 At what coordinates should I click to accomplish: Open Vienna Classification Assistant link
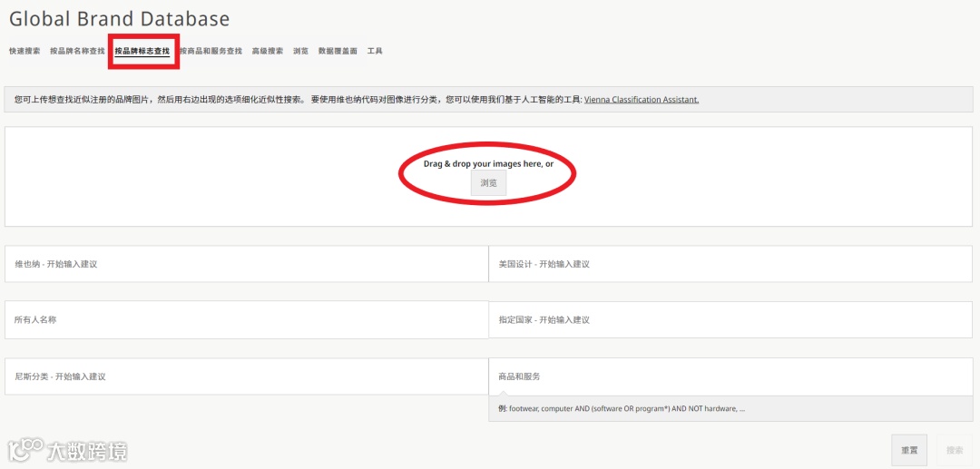pyautogui.click(x=642, y=99)
